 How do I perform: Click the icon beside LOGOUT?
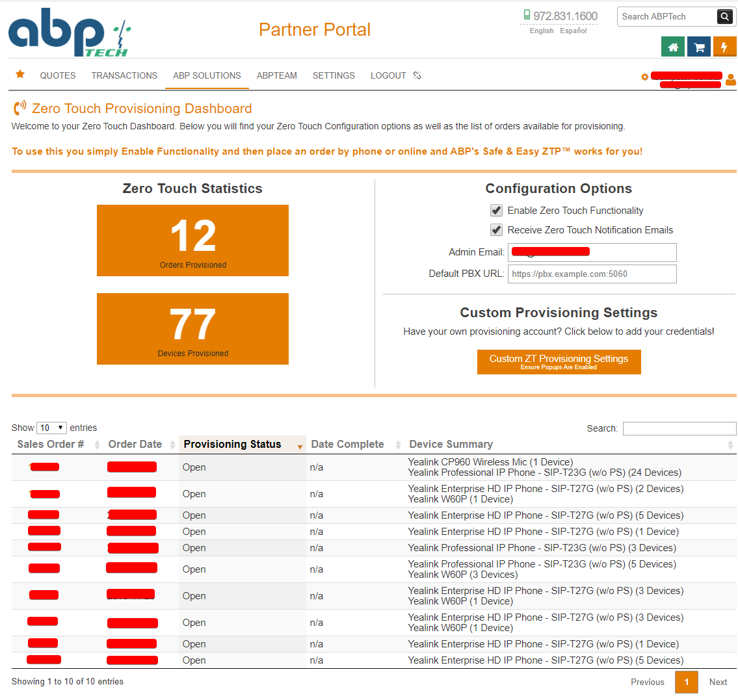(x=417, y=75)
